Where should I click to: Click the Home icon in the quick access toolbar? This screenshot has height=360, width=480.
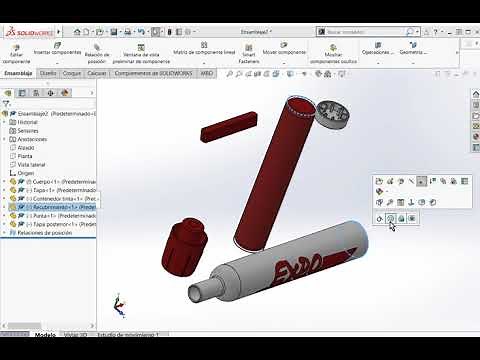point(77,32)
